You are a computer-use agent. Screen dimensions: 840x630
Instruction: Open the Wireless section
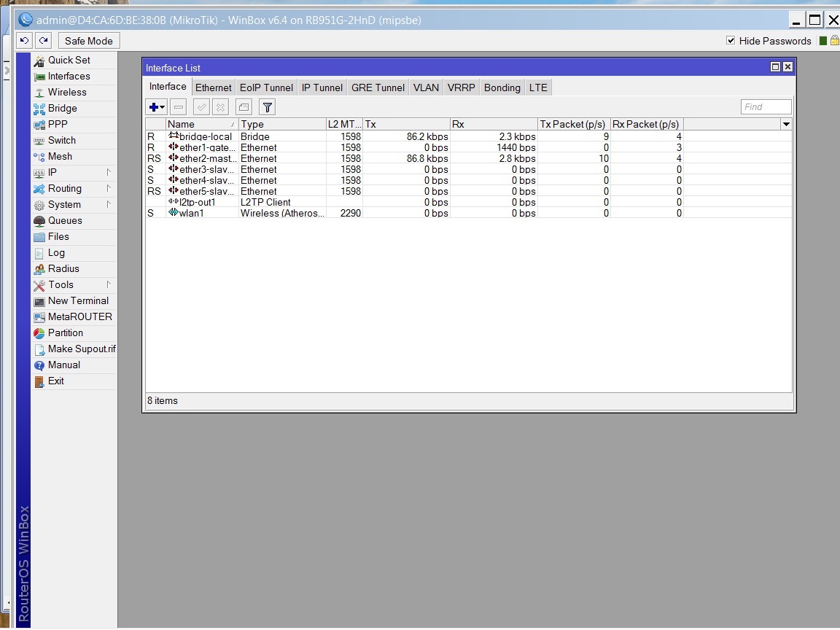click(x=74, y=92)
